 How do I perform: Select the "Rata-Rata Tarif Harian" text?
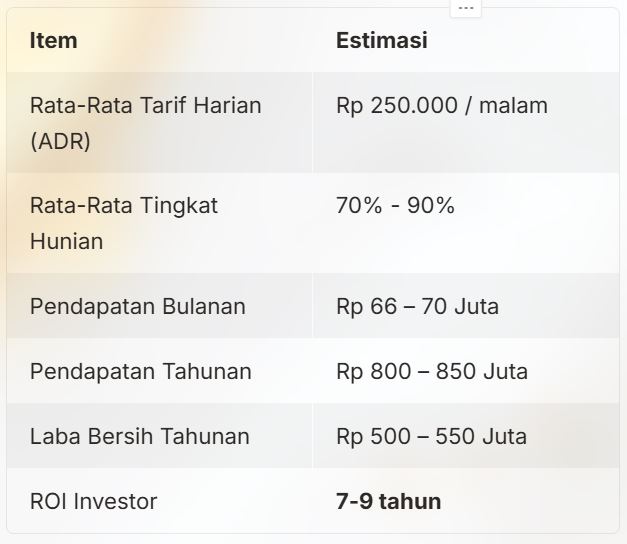(145, 105)
